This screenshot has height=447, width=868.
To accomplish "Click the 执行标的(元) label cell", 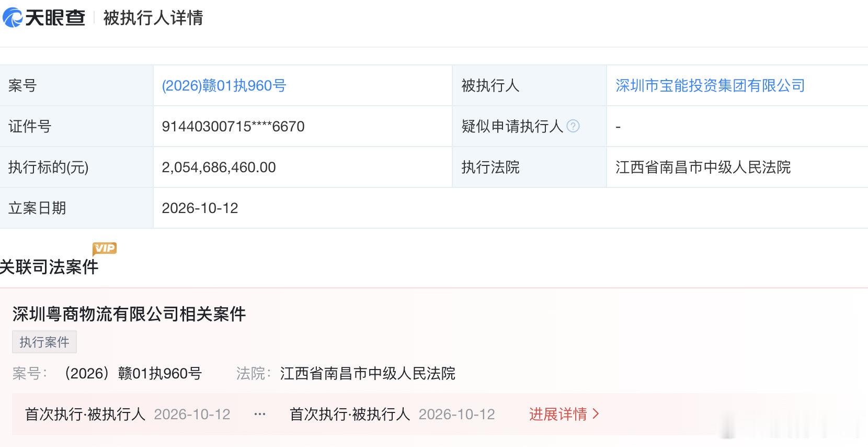I will pyautogui.click(x=76, y=167).
